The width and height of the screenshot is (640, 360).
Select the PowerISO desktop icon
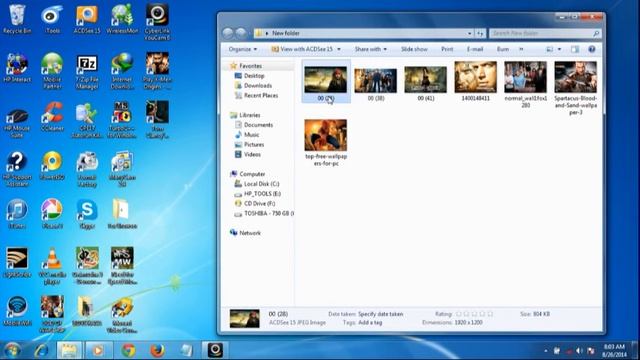tap(52, 166)
